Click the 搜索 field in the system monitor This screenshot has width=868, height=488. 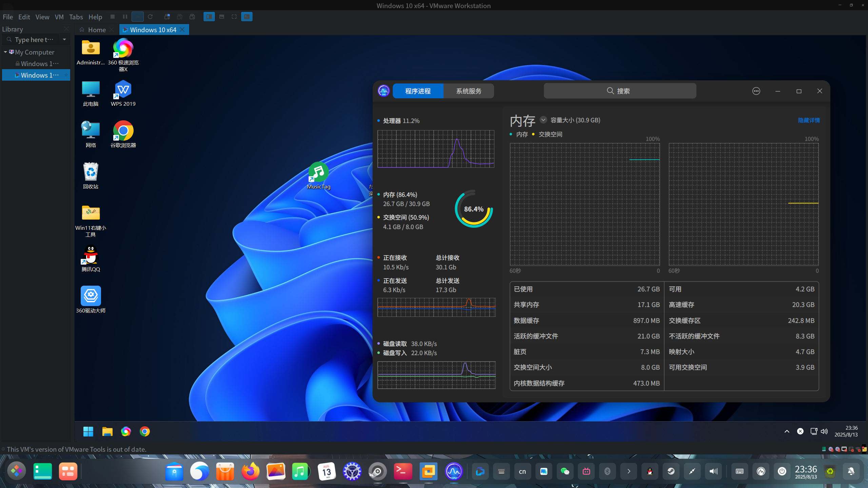(620, 91)
